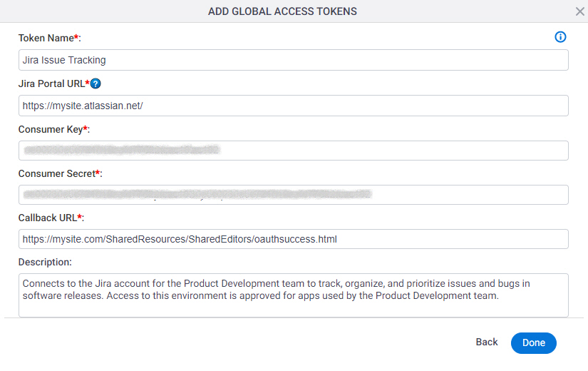Click the ADD GLOBAL ACCESS TOKENS title
588x371 pixels.
[x=282, y=11]
